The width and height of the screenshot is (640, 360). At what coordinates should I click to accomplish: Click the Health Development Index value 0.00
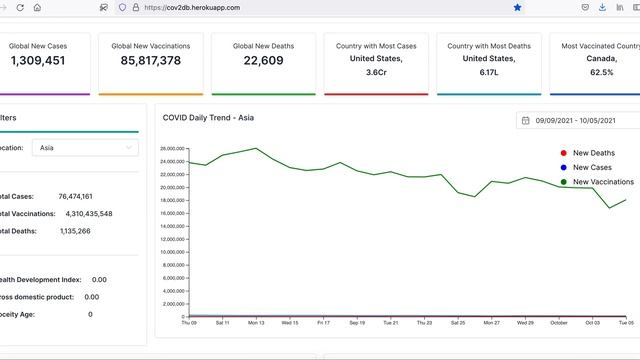(99, 280)
